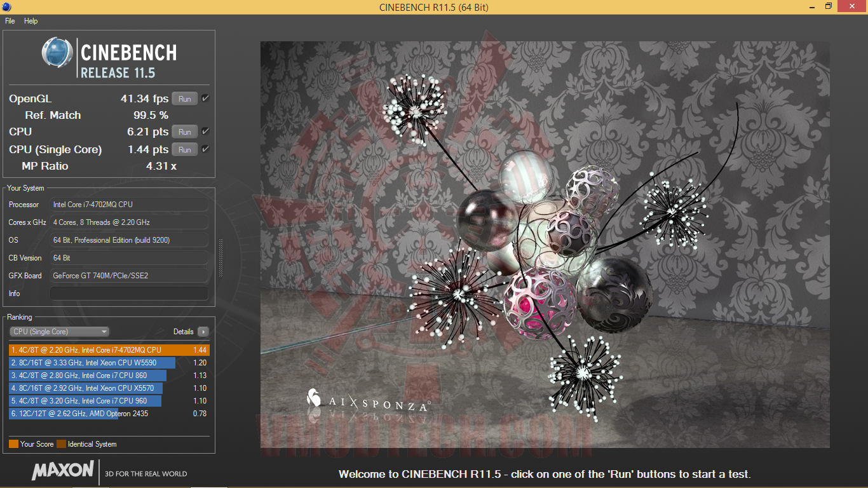Click the brown Identical System legend swatch
Image resolution: width=868 pixels, height=488 pixels.
tap(61, 444)
